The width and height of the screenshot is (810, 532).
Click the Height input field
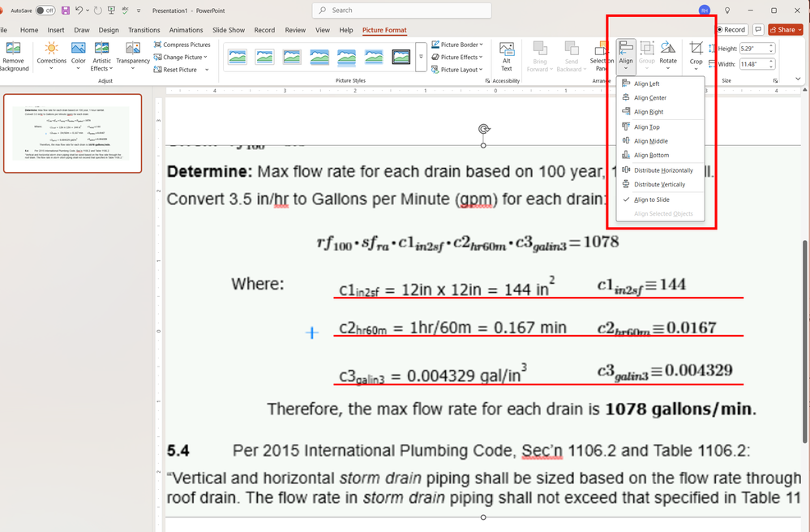tap(753, 49)
